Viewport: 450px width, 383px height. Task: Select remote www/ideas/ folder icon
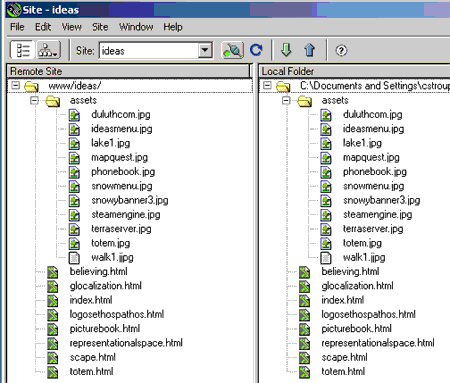pos(32,86)
